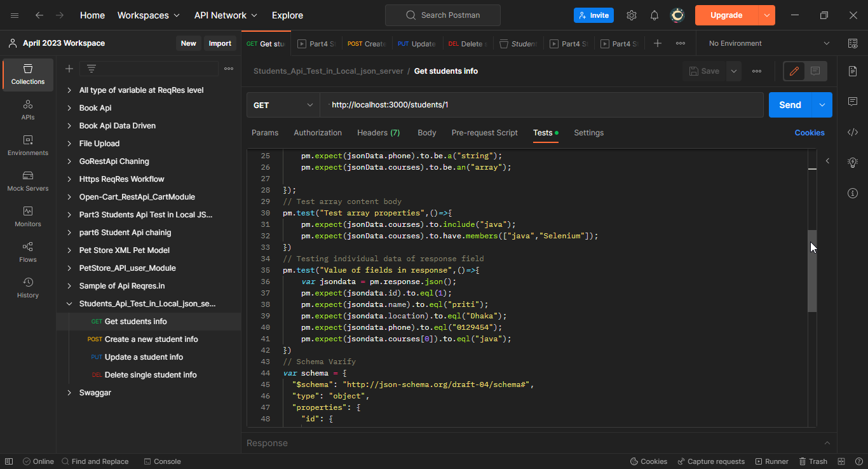Open the Flows sidebar panel

[x=28, y=253]
